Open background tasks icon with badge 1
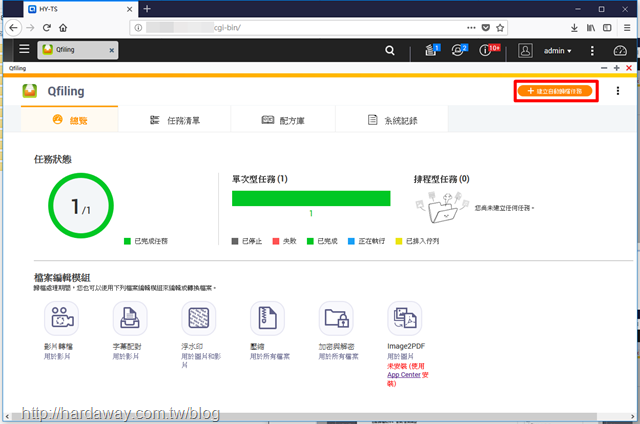 432,50
